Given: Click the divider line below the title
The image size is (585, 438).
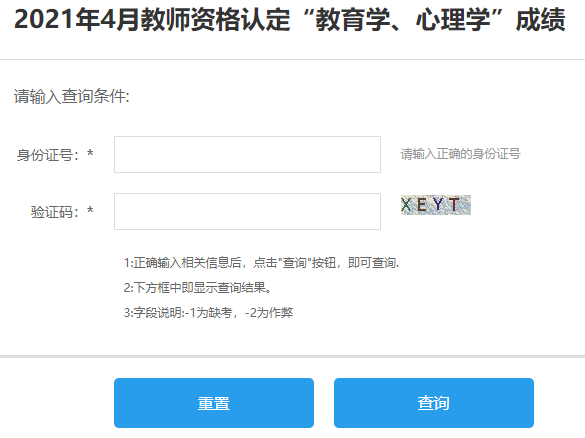Looking at the screenshot, I should coord(292,59).
